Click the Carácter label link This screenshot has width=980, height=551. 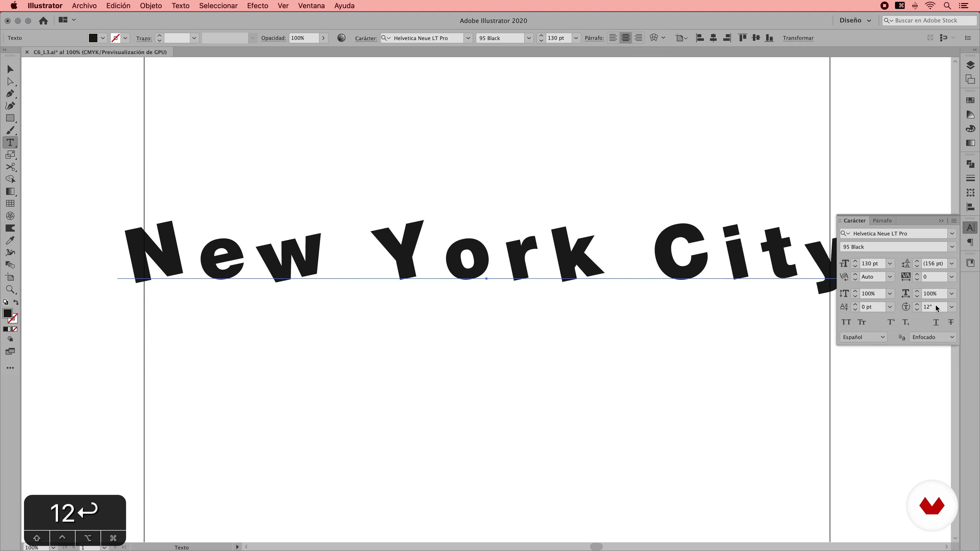366,38
